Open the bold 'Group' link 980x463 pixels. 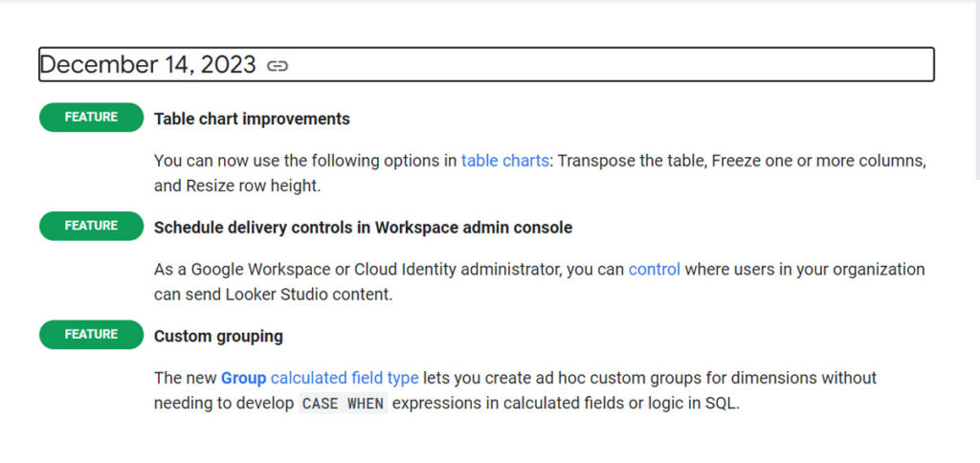(244, 378)
